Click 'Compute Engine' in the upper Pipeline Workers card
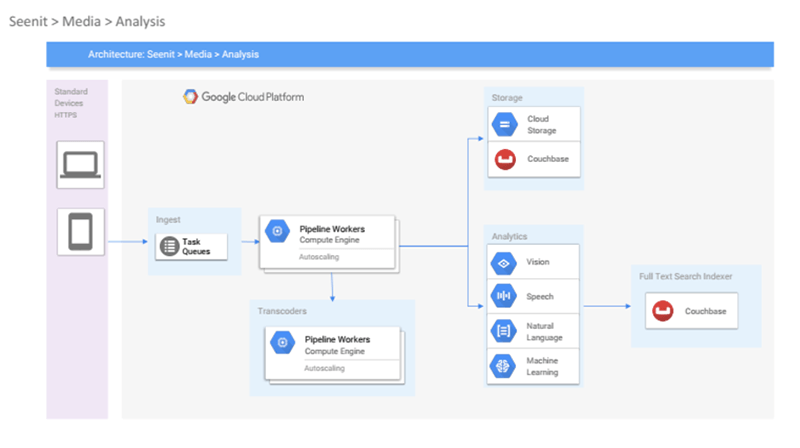The image size is (800, 448). tap(330, 240)
